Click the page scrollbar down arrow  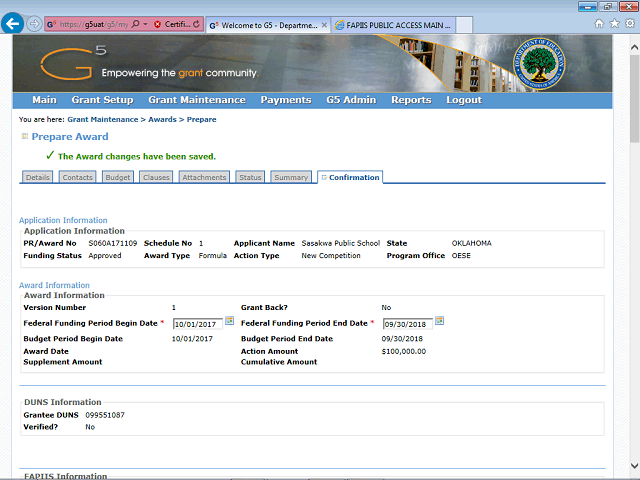coord(634,466)
